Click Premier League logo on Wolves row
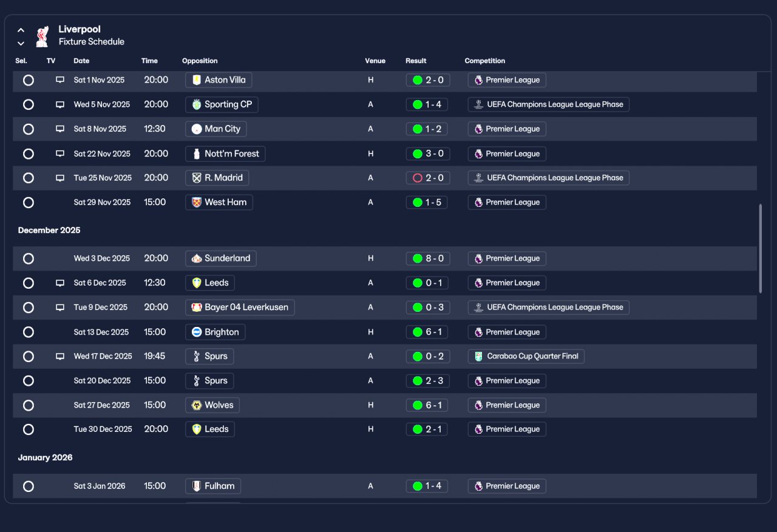This screenshot has height=532, width=777. [478, 405]
